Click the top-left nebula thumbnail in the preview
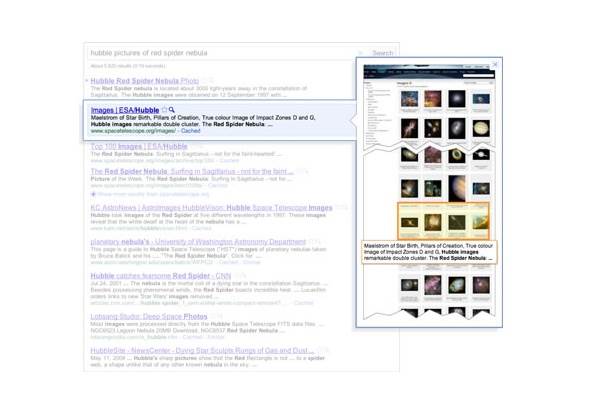This screenshot has width=610, height=395. [x=409, y=99]
